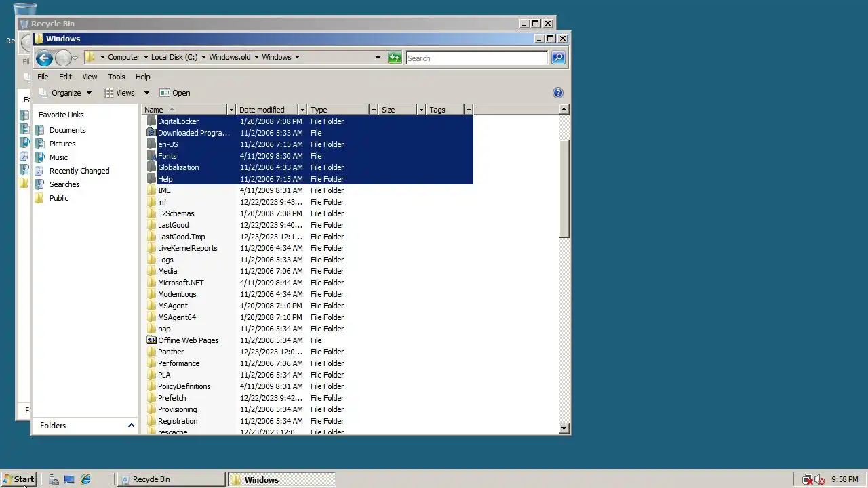Viewport: 868px width, 488px height.
Task: Click the Local Disk (C:) breadcrumb
Action: 174,57
